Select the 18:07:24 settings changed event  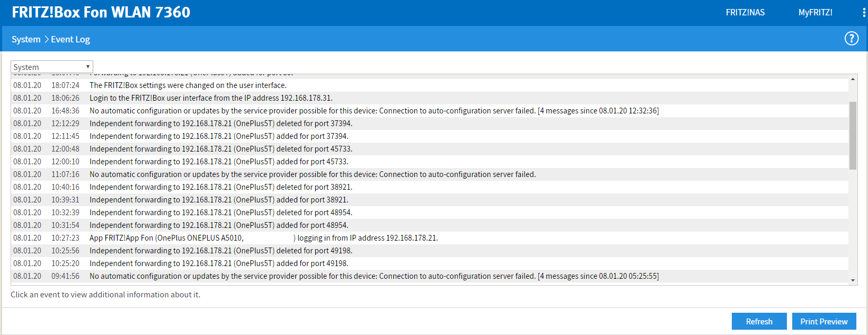(188, 85)
